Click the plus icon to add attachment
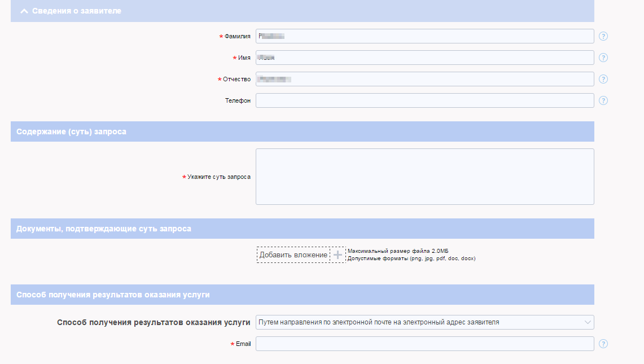The image size is (644, 364). (338, 255)
